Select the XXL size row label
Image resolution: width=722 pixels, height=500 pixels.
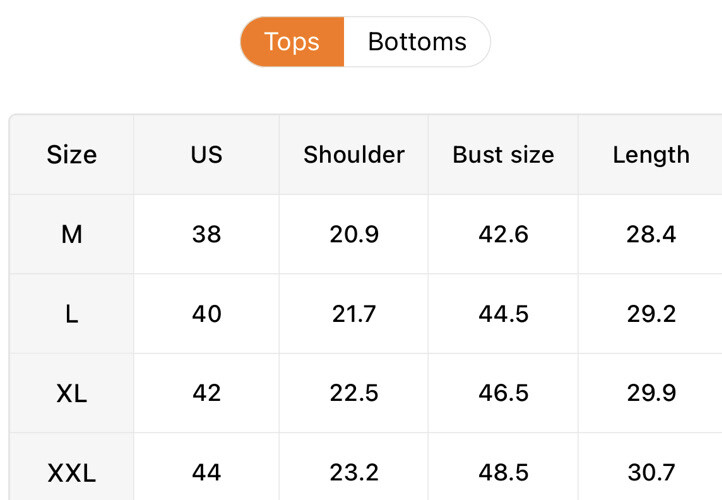coord(72,472)
